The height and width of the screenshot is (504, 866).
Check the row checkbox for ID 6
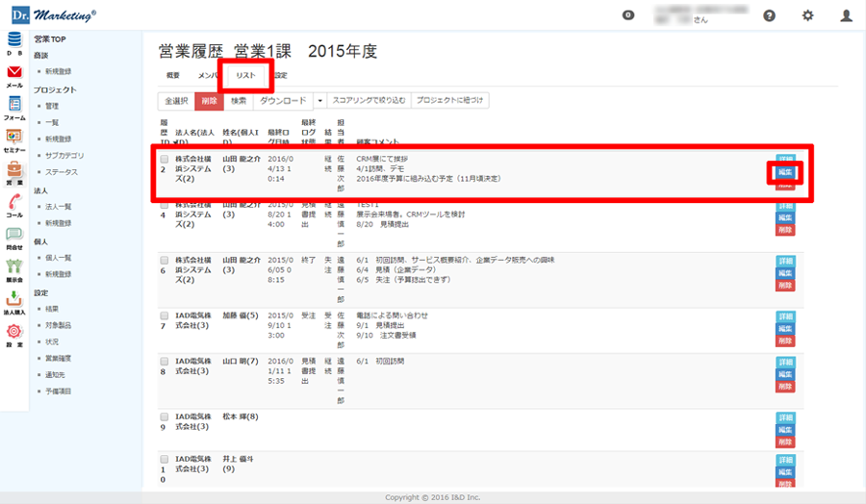click(x=165, y=261)
